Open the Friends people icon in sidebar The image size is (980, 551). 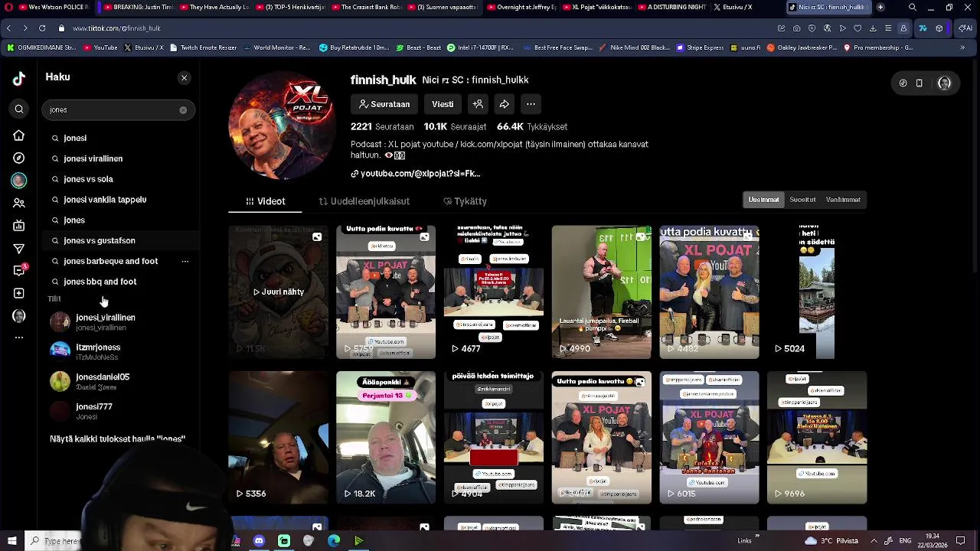pos(19,203)
